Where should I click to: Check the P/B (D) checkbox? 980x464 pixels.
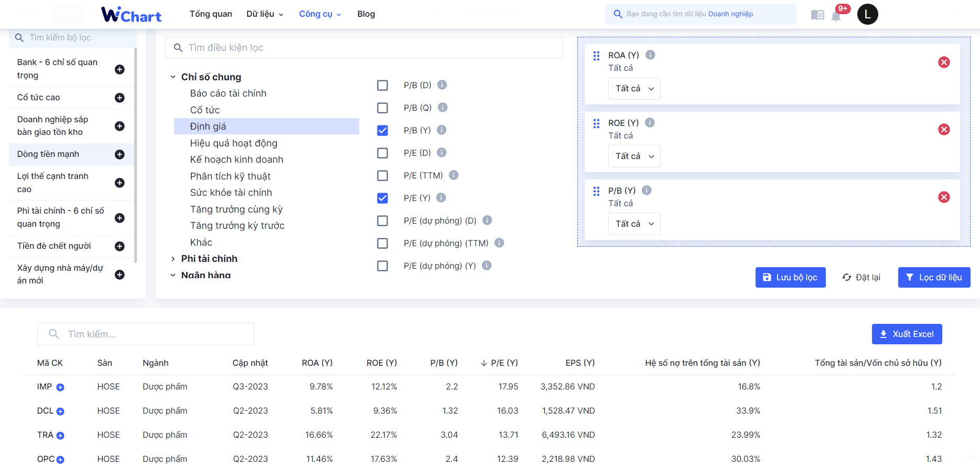click(x=383, y=85)
